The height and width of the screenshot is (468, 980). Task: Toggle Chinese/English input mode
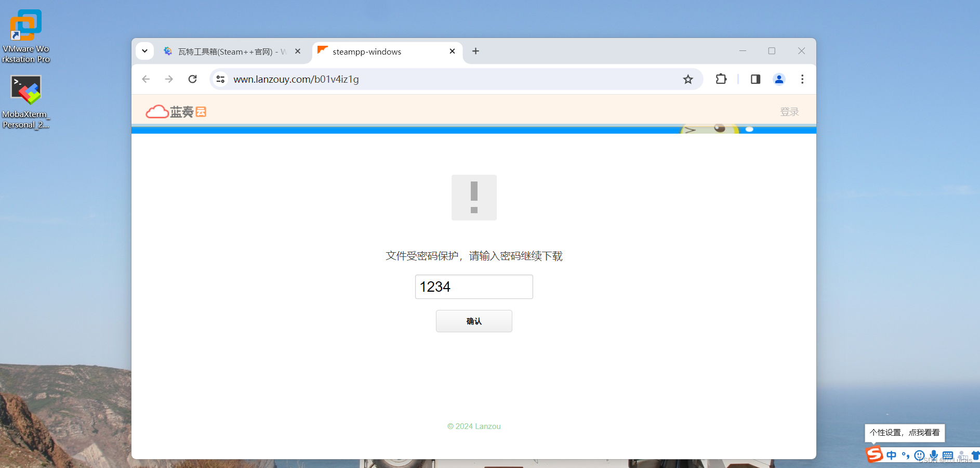click(x=892, y=455)
